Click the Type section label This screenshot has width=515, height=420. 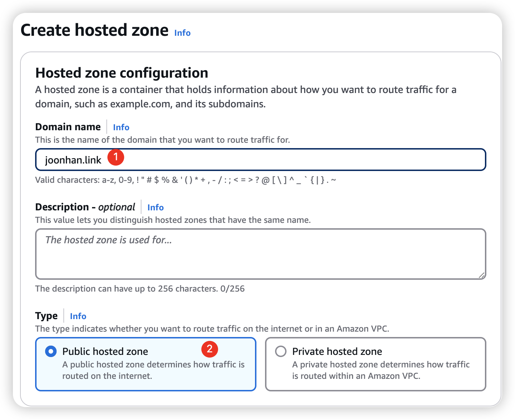coord(47,316)
